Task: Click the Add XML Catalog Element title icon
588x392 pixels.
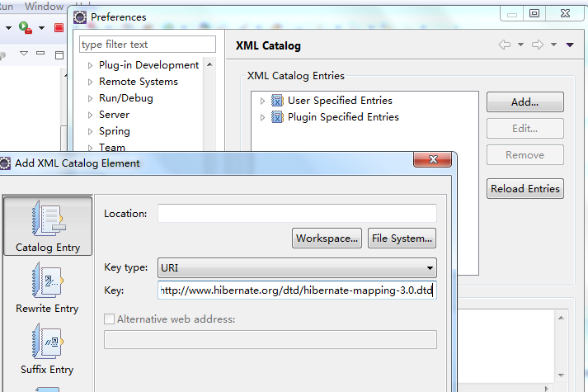Action: click(4, 163)
